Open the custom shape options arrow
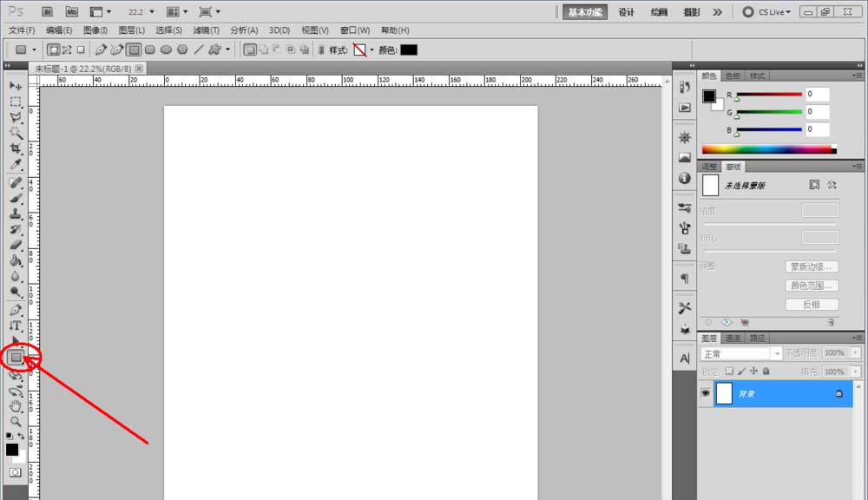The image size is (868, 500). [227, 49]
